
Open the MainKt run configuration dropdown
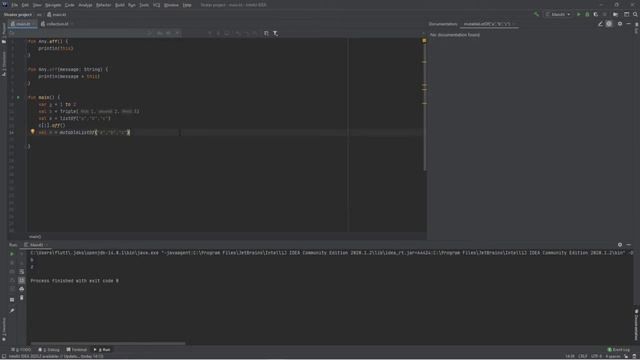[x=558, y=14]
